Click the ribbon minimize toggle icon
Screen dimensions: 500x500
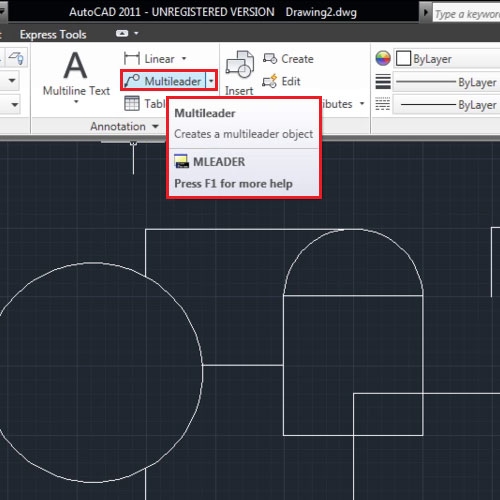click(122, 34)
